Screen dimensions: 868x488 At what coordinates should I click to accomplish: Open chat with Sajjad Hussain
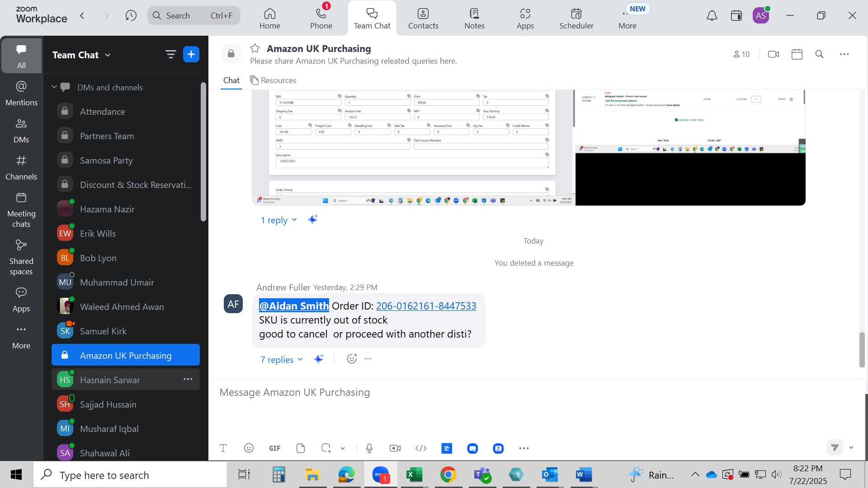coord(126,404)
